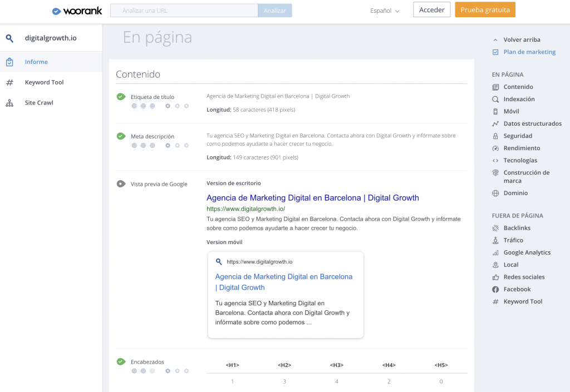Click the Facebook logo icon
The height and width of the screenshot is (392, 570).
[x=495, y=289]
